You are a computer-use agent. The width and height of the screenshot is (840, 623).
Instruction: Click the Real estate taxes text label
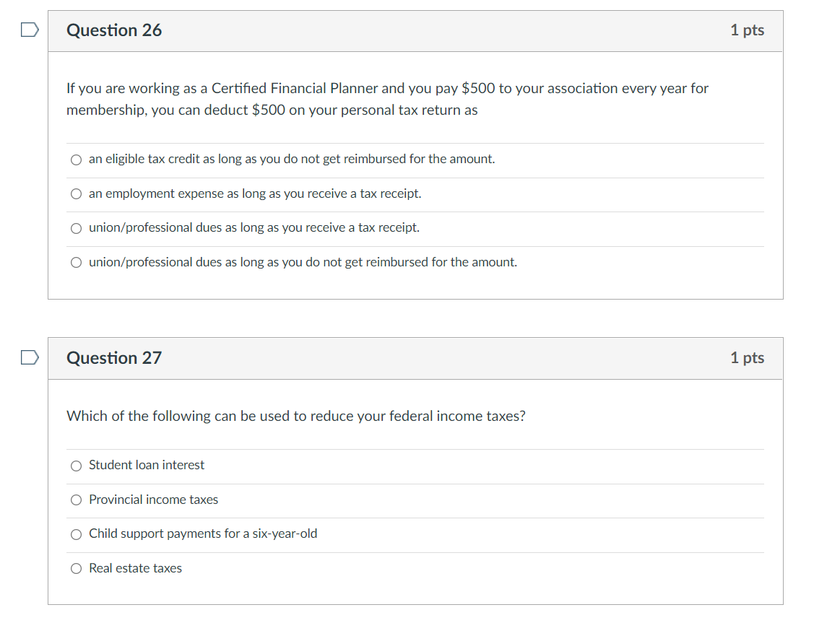point(135,568)
